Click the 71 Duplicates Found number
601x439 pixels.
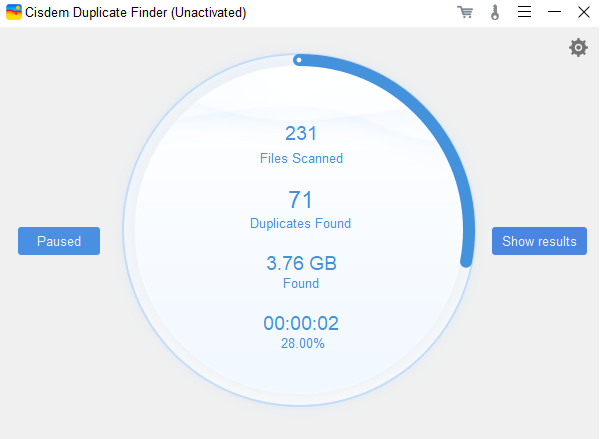pyautogui.click(x=300, y=199)
